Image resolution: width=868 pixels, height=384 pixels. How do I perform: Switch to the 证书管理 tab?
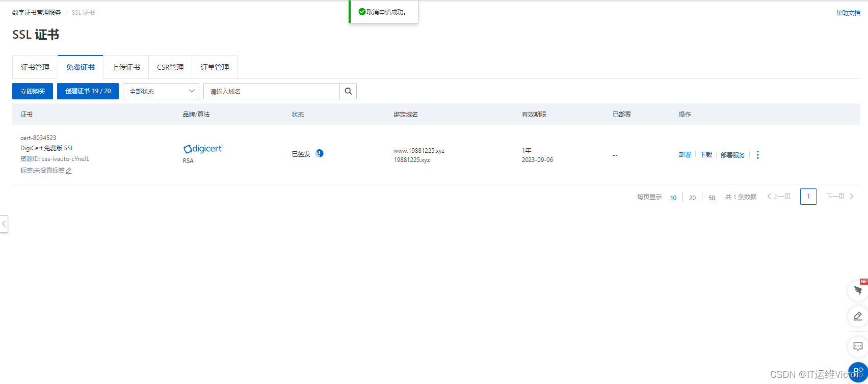pos(35,67)
